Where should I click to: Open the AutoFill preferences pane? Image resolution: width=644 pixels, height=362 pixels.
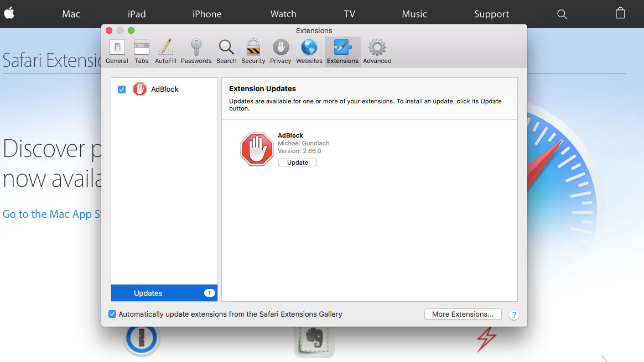point(165,52)
